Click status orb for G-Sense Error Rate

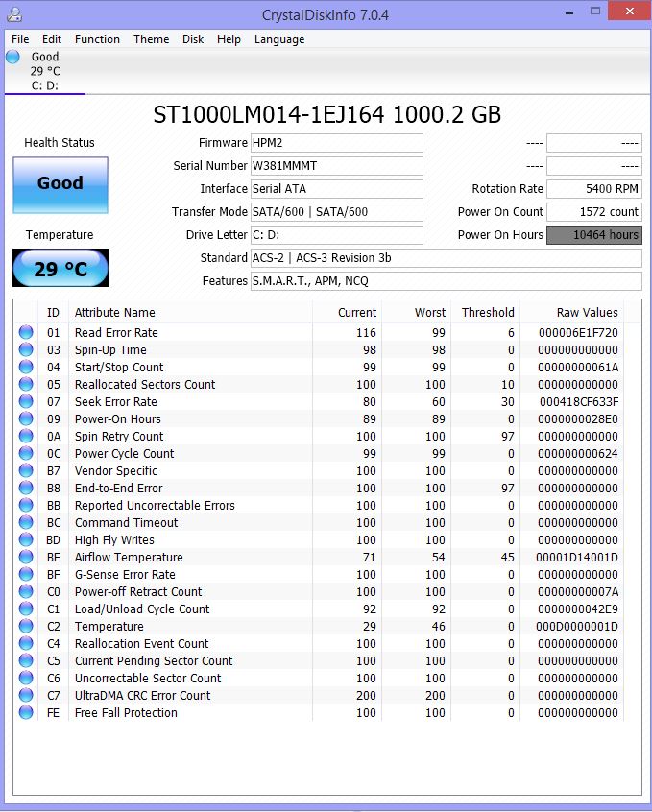[26, 574]
